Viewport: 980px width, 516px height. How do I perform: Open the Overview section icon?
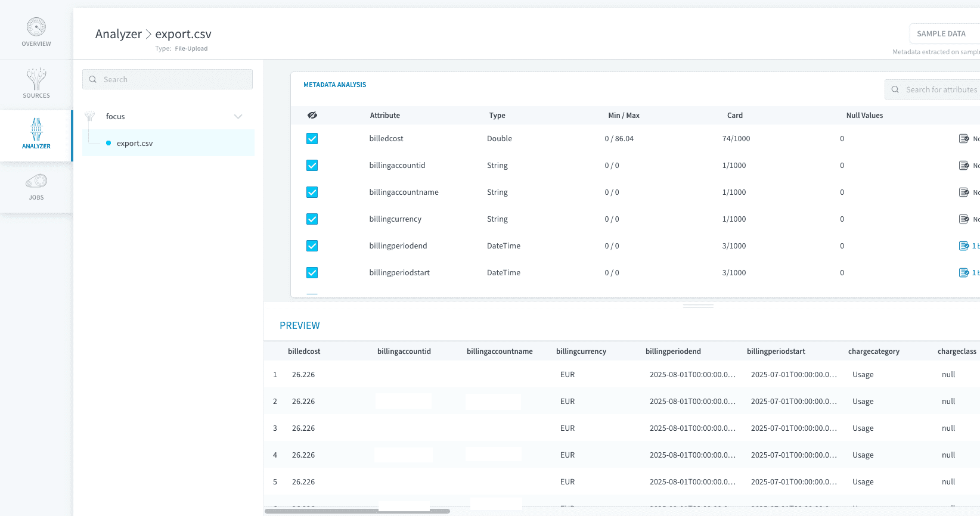[x=36, y=27]
